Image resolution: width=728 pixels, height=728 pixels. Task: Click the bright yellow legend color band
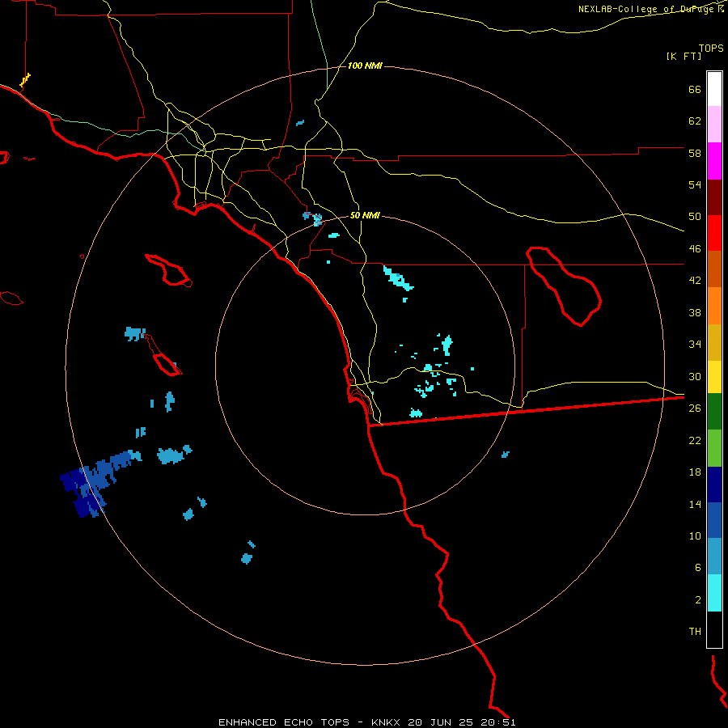714,377
